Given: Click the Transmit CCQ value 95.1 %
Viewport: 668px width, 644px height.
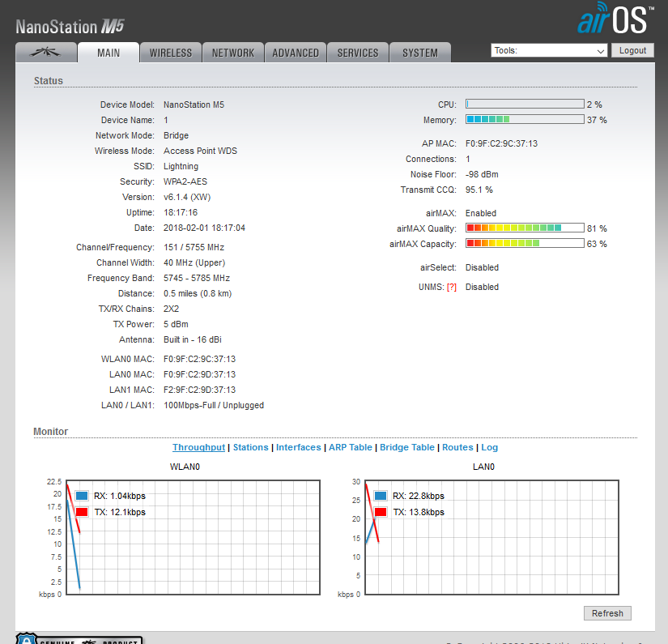Looking at the screenshot, I should click(x=479, y=190).
